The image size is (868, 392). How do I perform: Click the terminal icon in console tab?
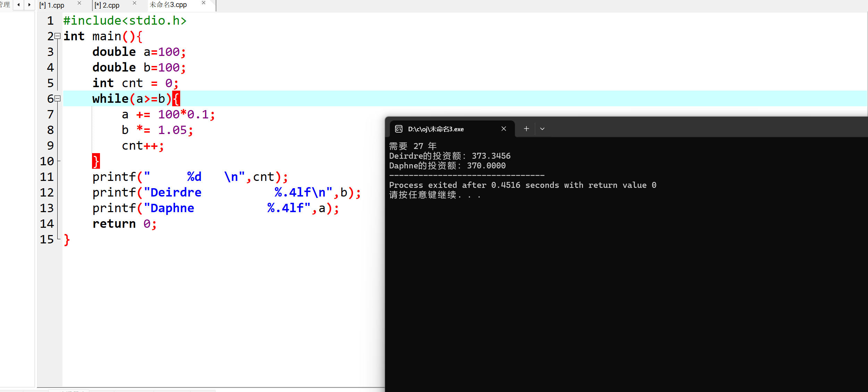point(399,129)
